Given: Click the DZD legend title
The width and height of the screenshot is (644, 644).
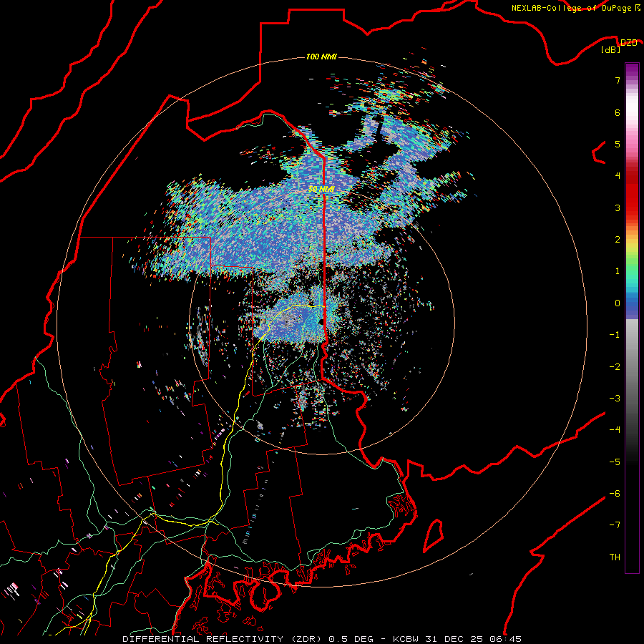Looking at the screenshot, I should pyautogui.click(x=628, y=43).
